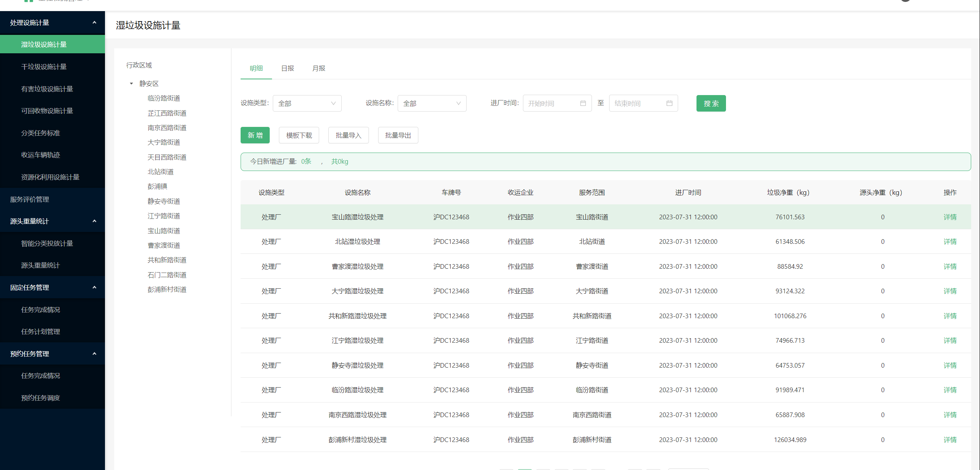Select 曹家渡街道 in district tree
The height and width of the screenshot is (470, 980).
pos(164,245)
